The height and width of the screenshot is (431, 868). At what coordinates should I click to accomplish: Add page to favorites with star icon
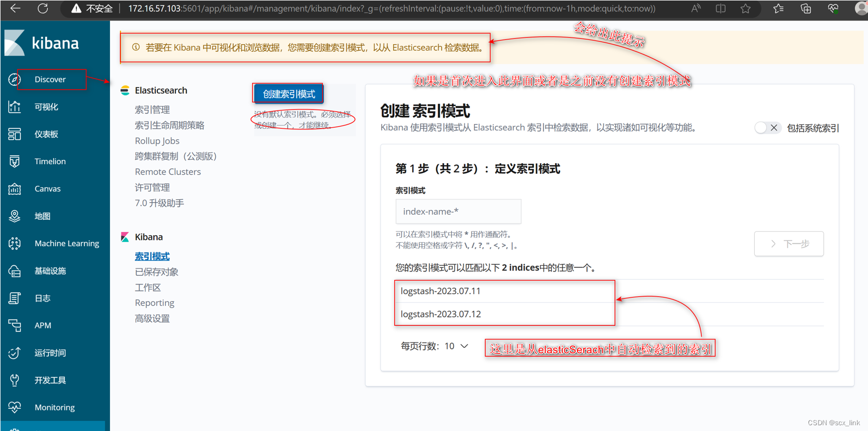coord(745,8)
